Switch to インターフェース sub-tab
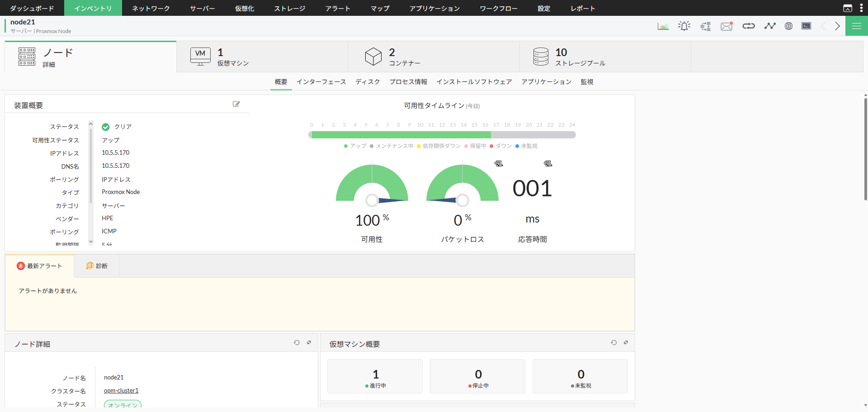Screen dimensions: 868x412 pos(321,82)
